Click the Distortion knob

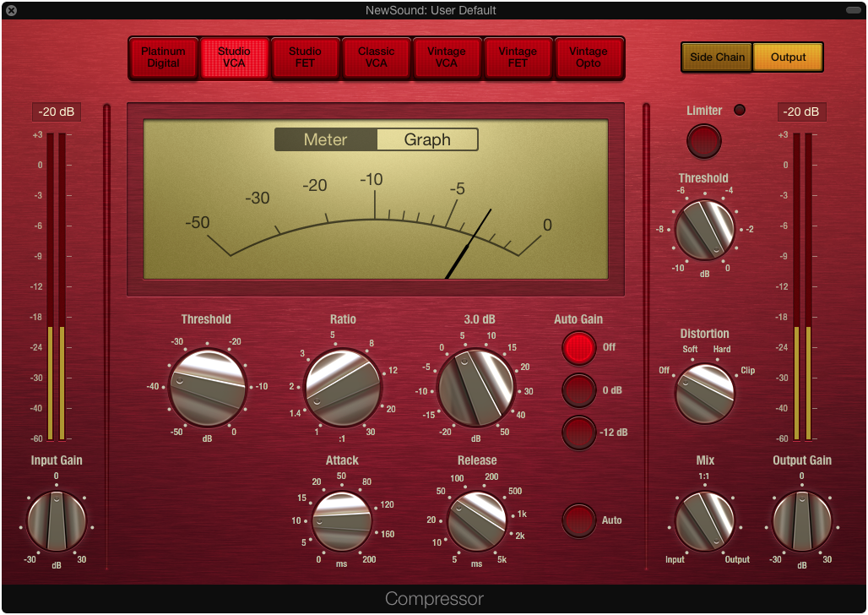coord(705,394)
